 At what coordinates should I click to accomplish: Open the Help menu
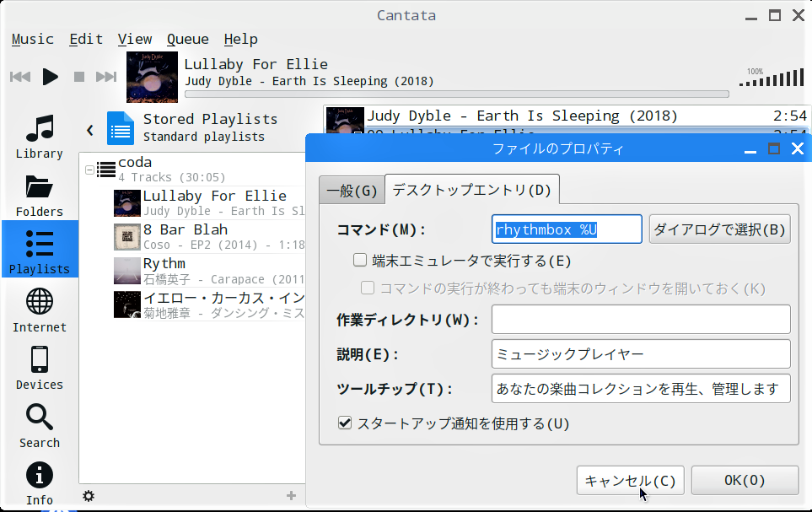[x=241, y=40]
